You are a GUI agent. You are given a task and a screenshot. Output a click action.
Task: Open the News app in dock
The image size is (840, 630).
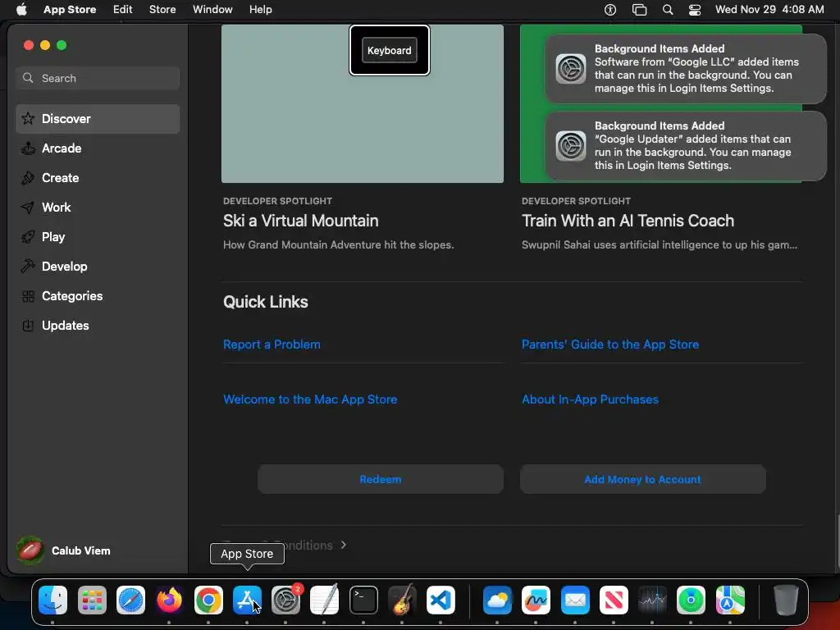tap(614, 600)
